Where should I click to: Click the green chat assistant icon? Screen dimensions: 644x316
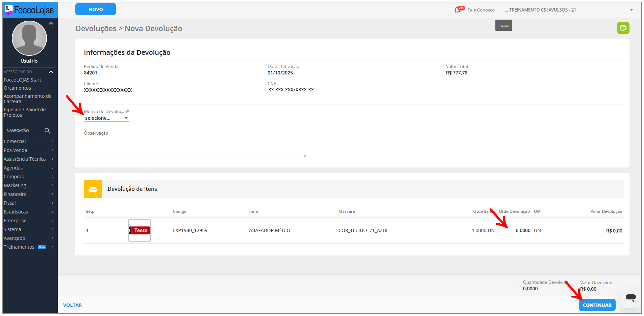point(623,28)
